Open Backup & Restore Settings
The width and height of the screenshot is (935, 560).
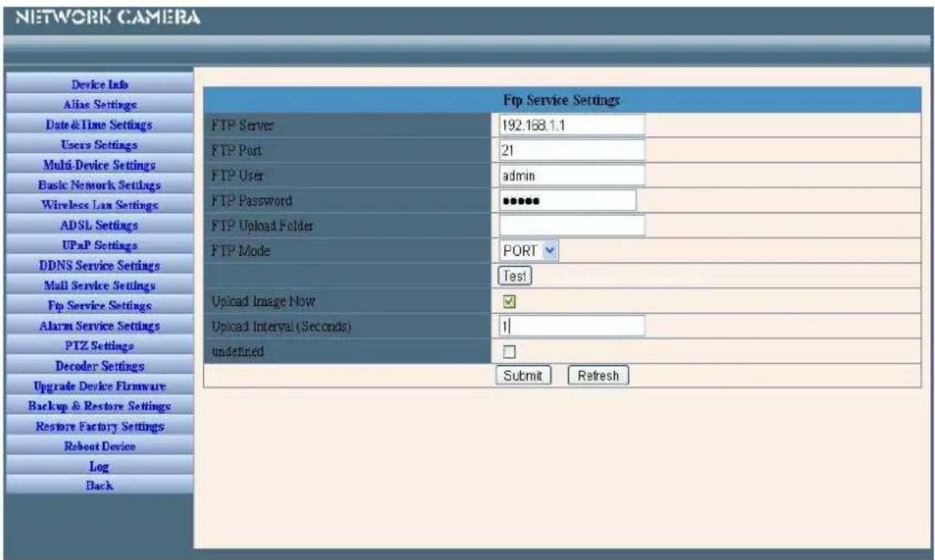[100, 406]
